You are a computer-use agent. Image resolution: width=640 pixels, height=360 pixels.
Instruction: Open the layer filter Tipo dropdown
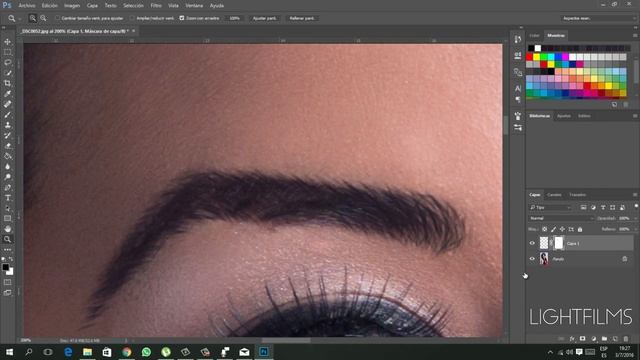(551, 208)
